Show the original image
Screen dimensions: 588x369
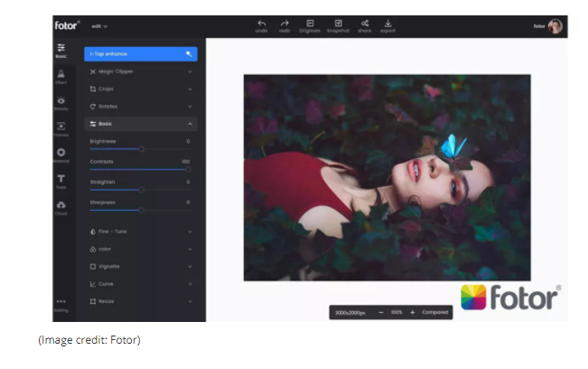(x=312, y=24)
